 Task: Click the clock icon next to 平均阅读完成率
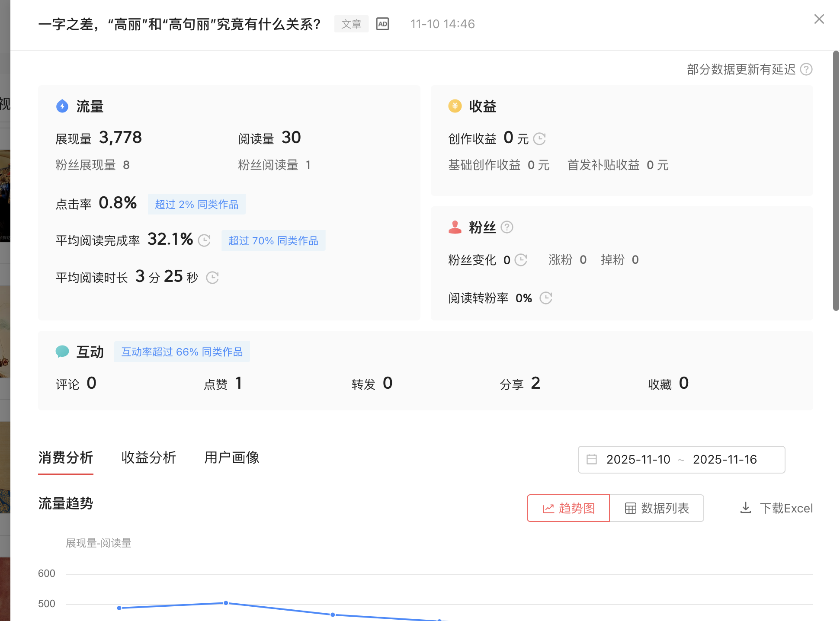click(x=204, y=240)
